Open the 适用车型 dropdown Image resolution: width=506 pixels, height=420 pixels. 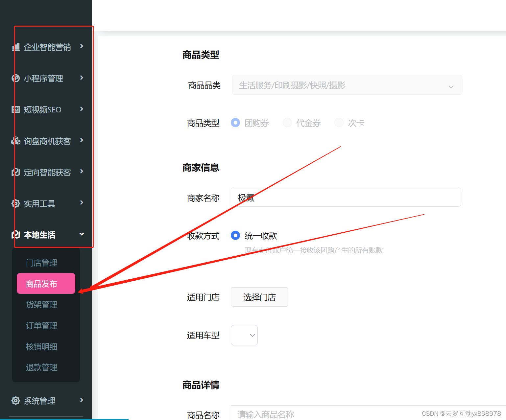point(244,335)
